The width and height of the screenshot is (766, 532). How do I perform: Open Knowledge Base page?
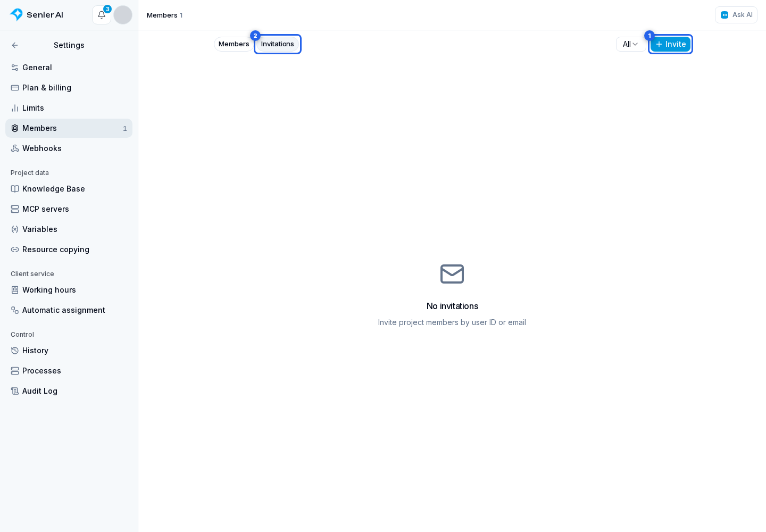[x=69, y=189]
